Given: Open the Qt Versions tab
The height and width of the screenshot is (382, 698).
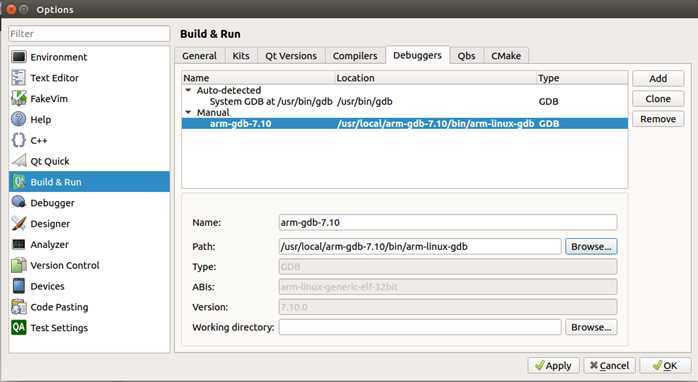Looking at the screenshot, I should (291, 56).
